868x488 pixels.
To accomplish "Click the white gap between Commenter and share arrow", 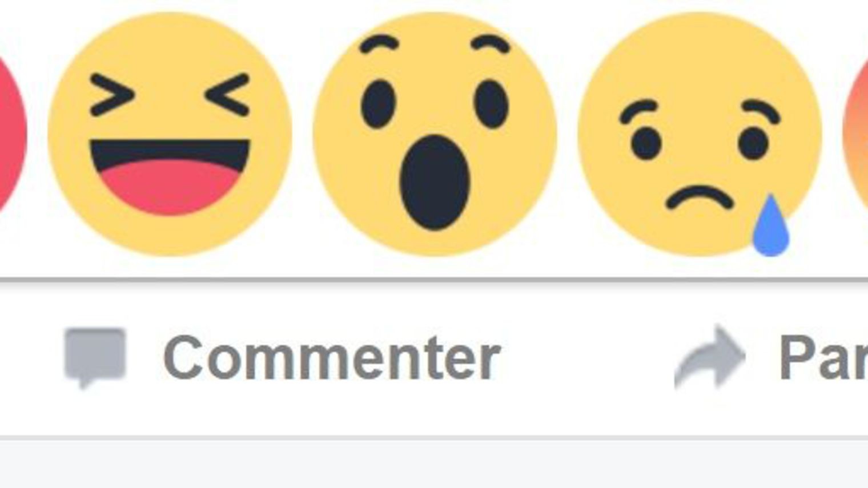I will (588, 358).
